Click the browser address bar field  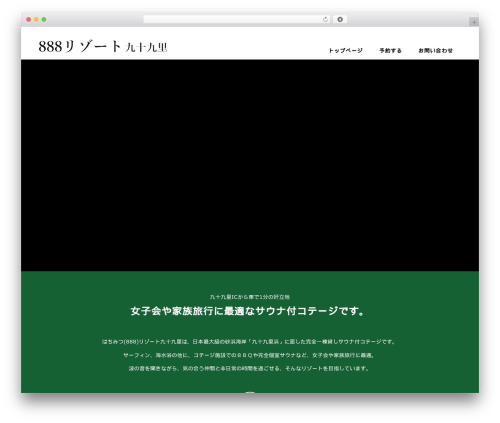237,20
